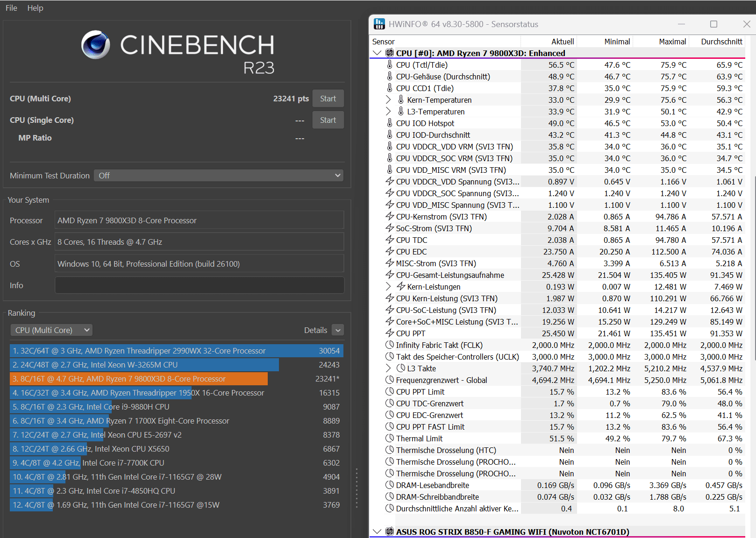
Task: Close the HWiNFO Sensorstatus window
Action: [746, 24]
